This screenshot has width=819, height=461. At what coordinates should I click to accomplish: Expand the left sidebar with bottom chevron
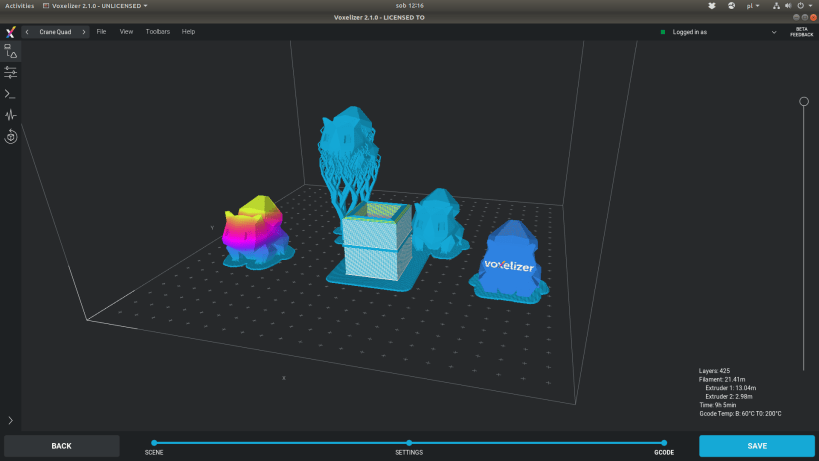(x=10, y=420)
